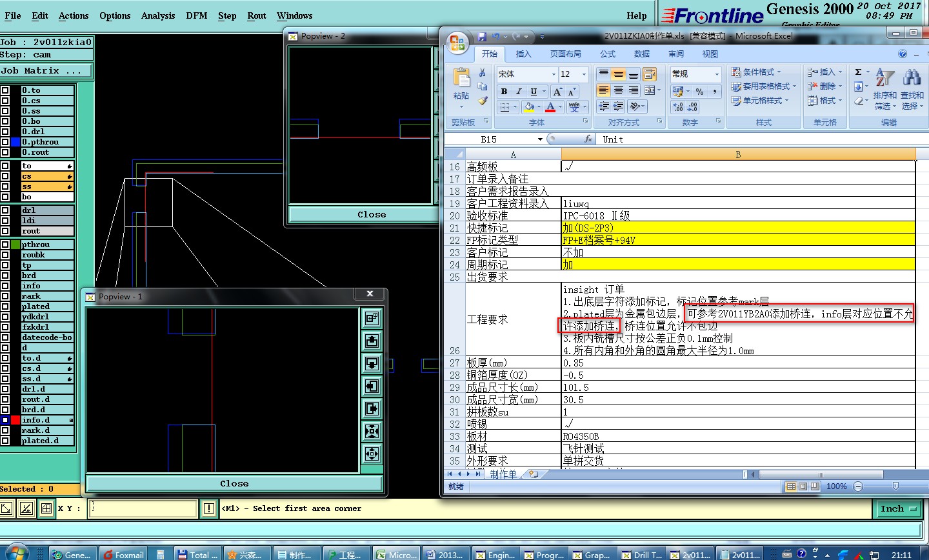Click the Excel Office button
Screen dimensions: 929x560
coord(457,44)
